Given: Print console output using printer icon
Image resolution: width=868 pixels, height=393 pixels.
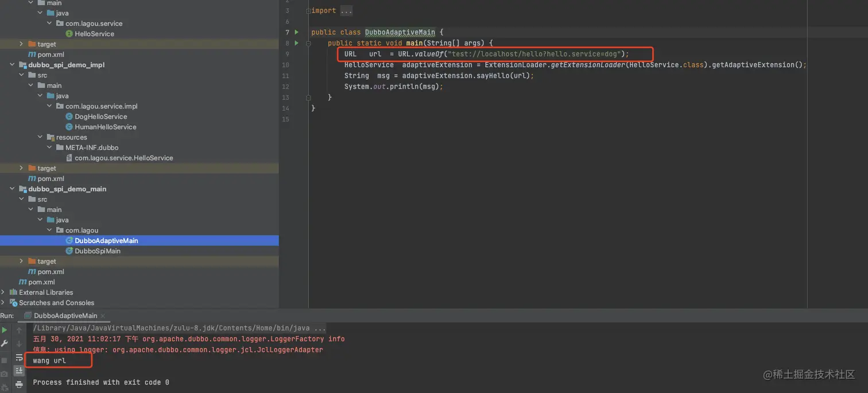Looking at the screenshot, I should coord(19,384).
